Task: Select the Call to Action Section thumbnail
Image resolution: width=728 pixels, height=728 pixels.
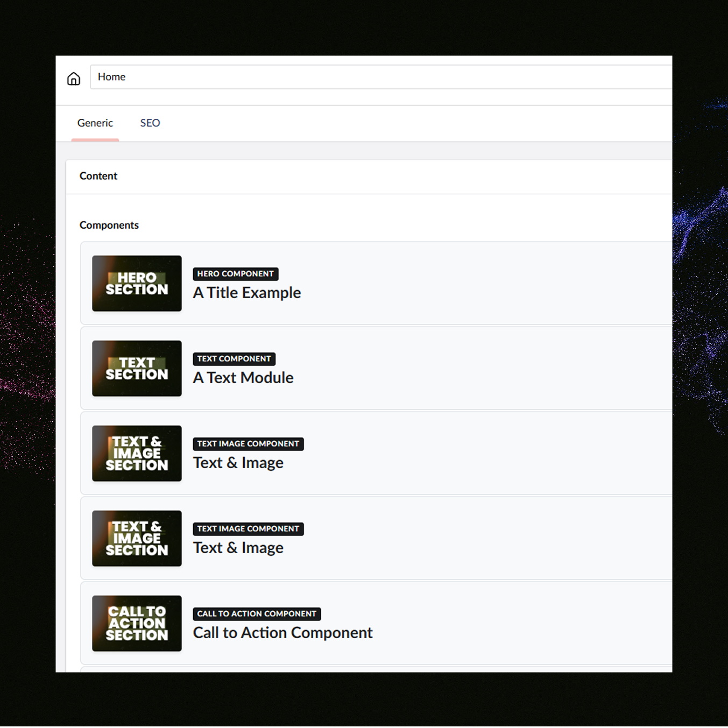Action: click(137, 624)
